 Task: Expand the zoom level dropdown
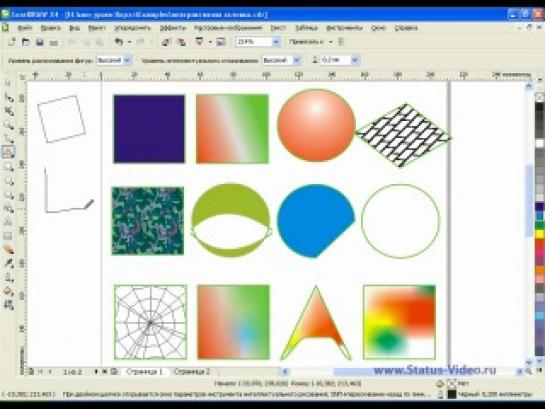point(276,42)
